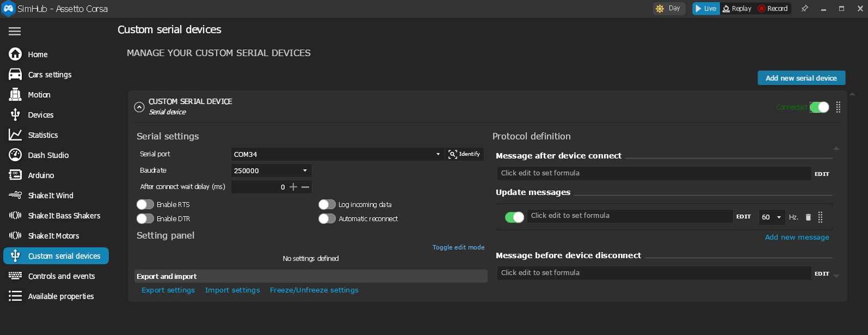The width and height of the screenshot is (868, 335).
Task: Click Add new serial device button
Action: coord(801,78)
